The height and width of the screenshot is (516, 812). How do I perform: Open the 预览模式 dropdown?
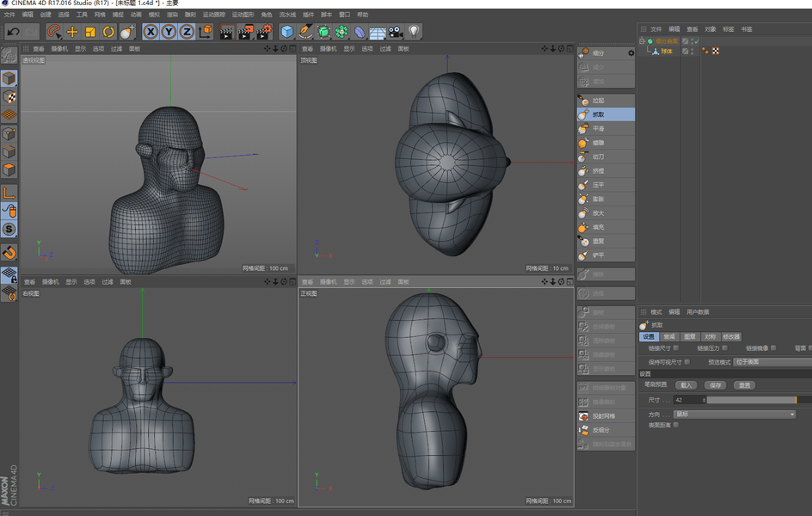[x=771, y=362]
